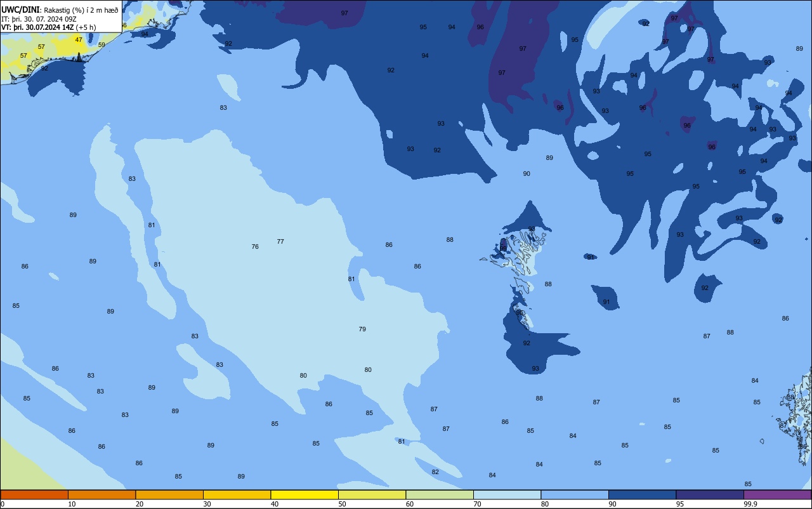Click the '76' value in the pale blue area
812x509 pixels.
click(x=255, y=247)
